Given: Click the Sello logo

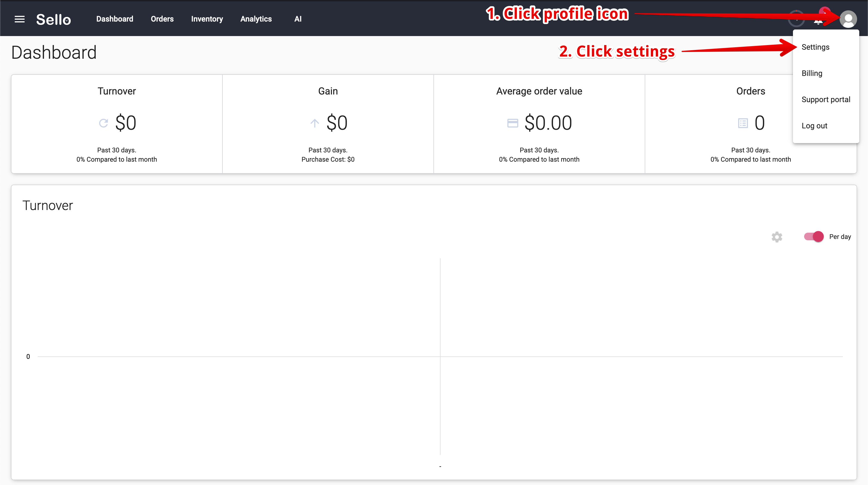Looking at the screenshot, I should pyautogui.click(x=53, y=19).
